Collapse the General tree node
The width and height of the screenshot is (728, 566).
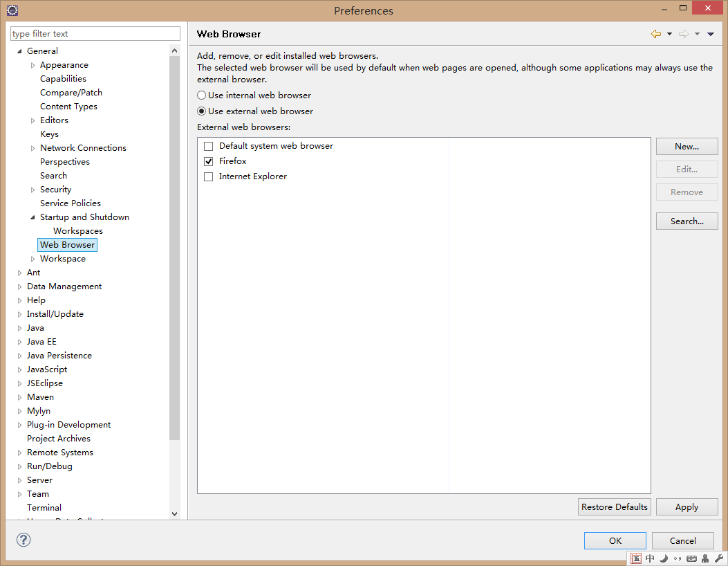click(20, 51)
